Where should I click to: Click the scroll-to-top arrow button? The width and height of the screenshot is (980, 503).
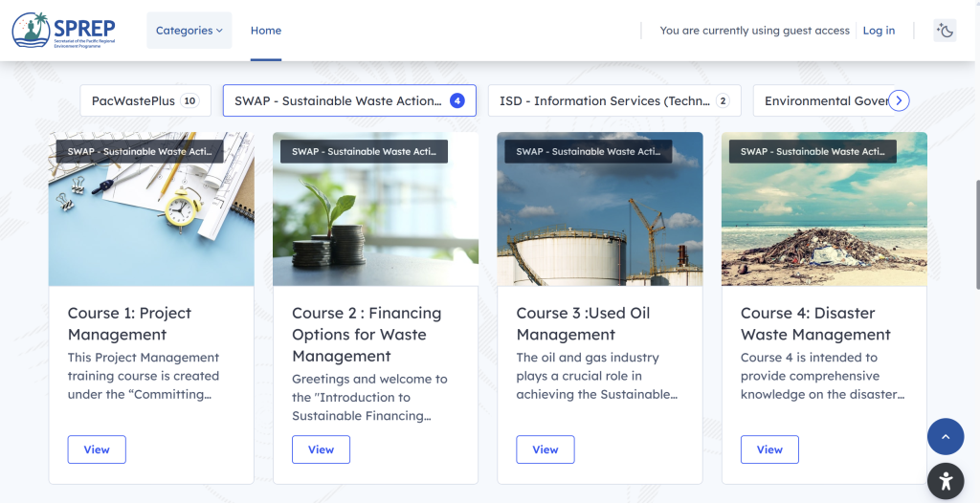[x=945, y=436]
